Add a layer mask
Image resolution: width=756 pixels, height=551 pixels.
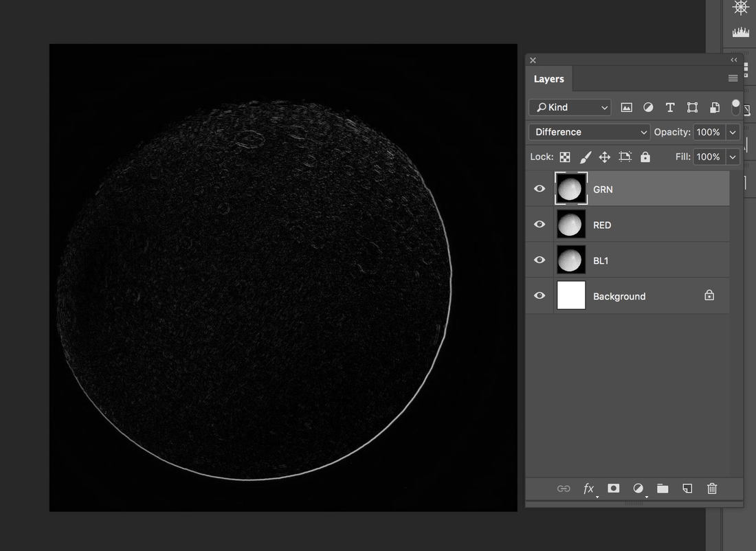[614, 488]
